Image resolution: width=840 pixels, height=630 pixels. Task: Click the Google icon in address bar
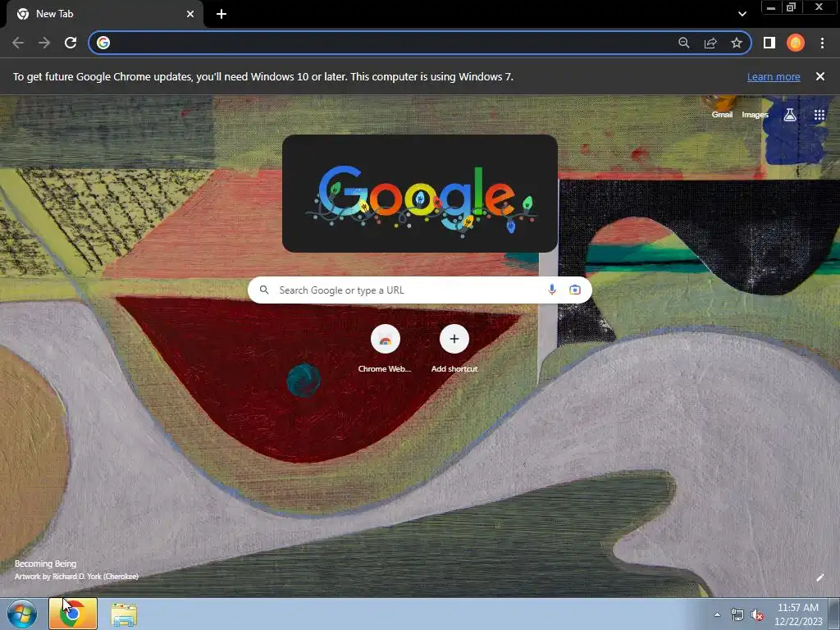click(103, 43)
